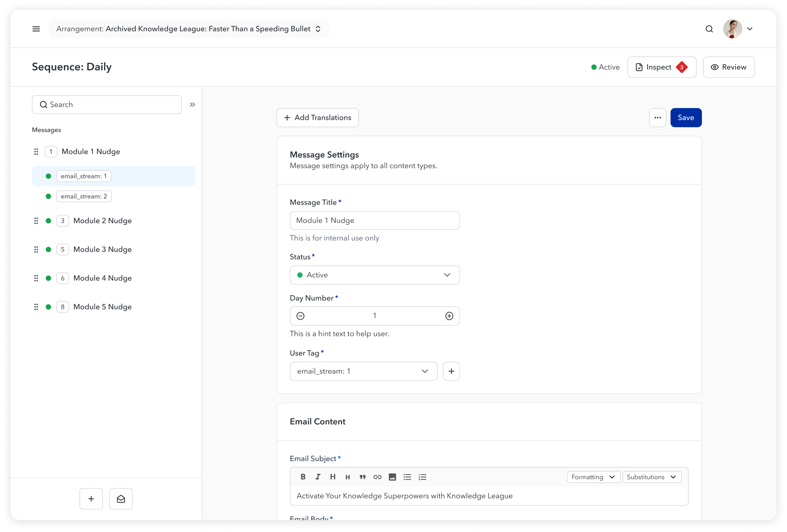The image size is (787, 532).
Task: Apply numbered list formatting
Action: (422, 477)
